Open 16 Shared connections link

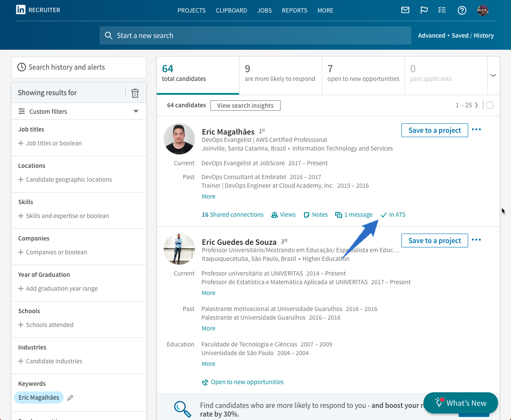click(x=233, y=215)
